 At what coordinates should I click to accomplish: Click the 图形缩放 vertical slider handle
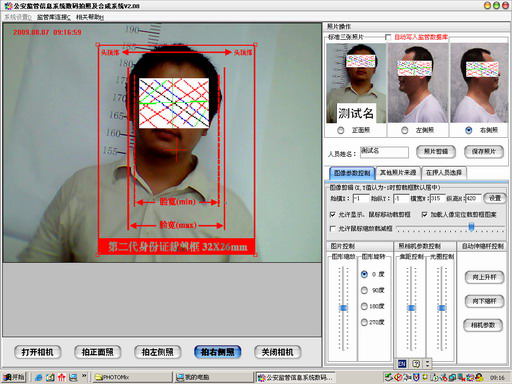(x=343, y=308)
